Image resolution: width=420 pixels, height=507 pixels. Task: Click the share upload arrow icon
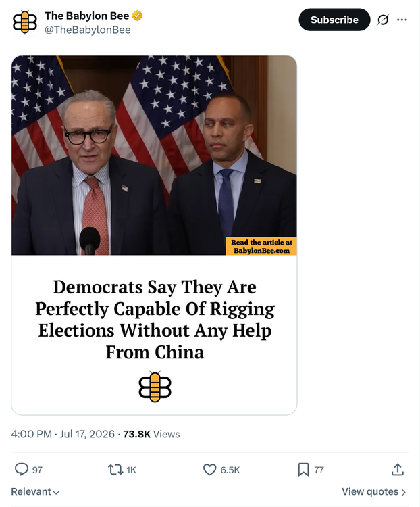[x=398, y=470]
